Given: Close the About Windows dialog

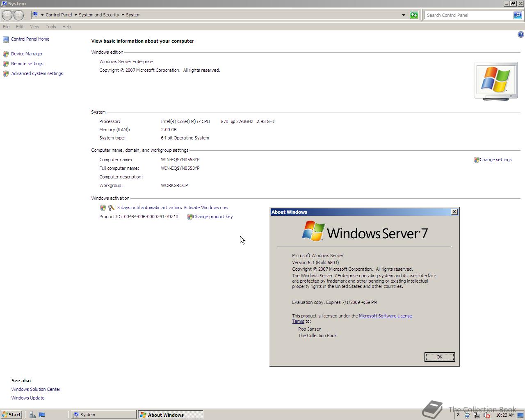Looking at the screenshot, I should pyautogui.click(x=454, y=212).
